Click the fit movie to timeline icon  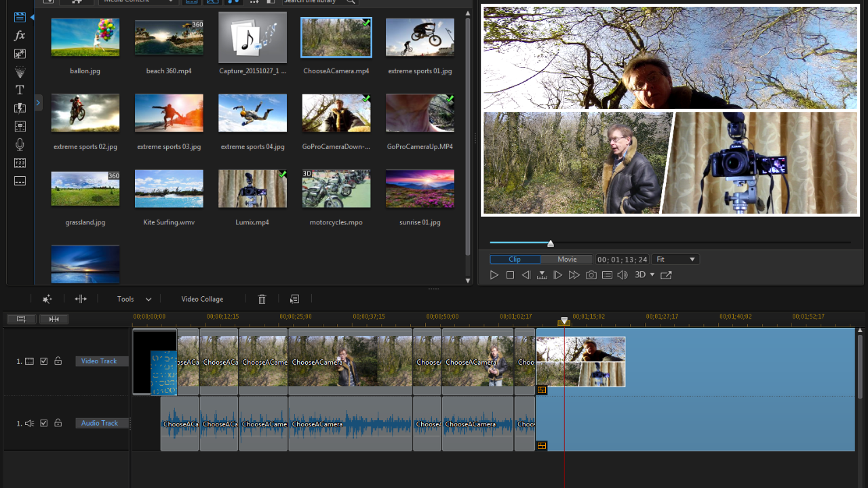[x=54, y=319]
